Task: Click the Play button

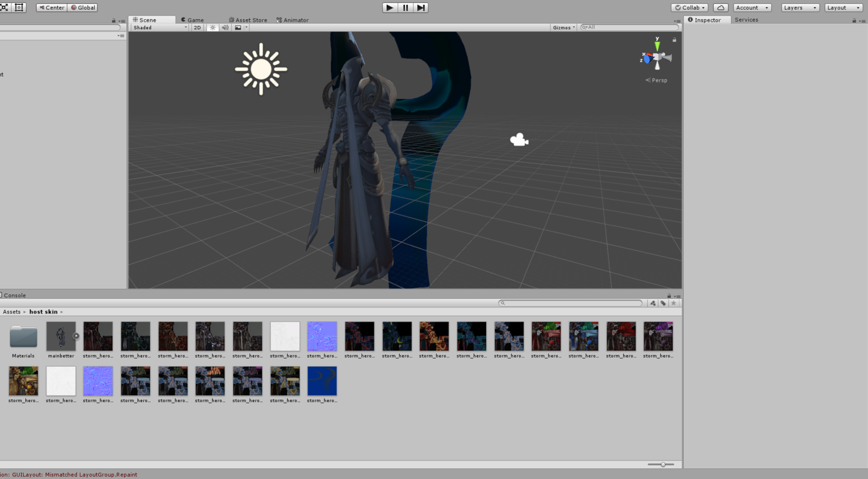Action: coord(389,7)
